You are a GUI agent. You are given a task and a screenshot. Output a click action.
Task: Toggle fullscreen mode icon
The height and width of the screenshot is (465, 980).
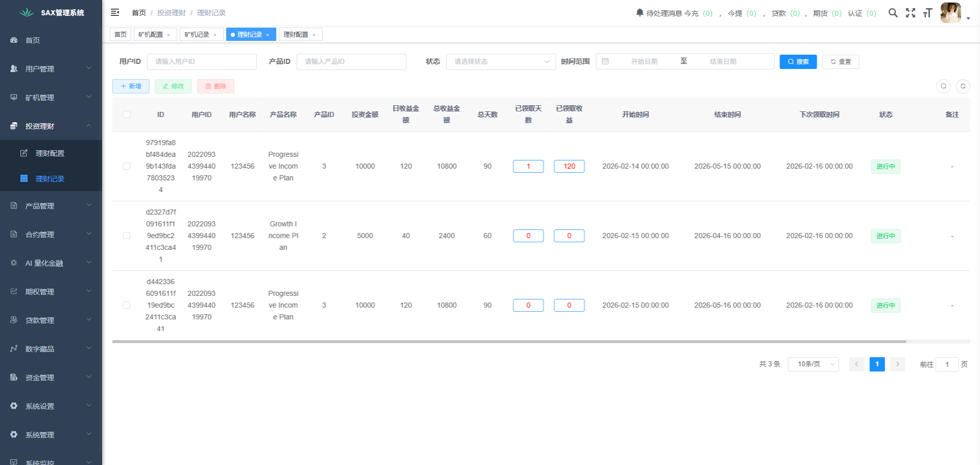[910, 13]
